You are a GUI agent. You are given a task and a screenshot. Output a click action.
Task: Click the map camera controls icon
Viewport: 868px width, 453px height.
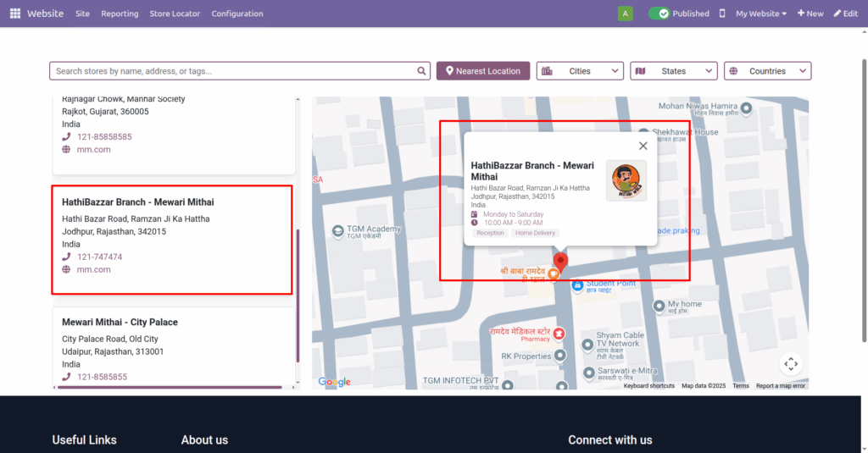point(791,363)
